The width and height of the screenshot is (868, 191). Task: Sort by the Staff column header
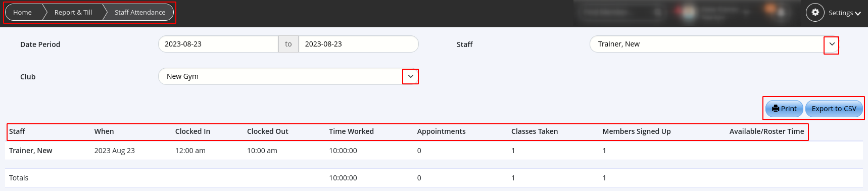(x=17, y=131)
